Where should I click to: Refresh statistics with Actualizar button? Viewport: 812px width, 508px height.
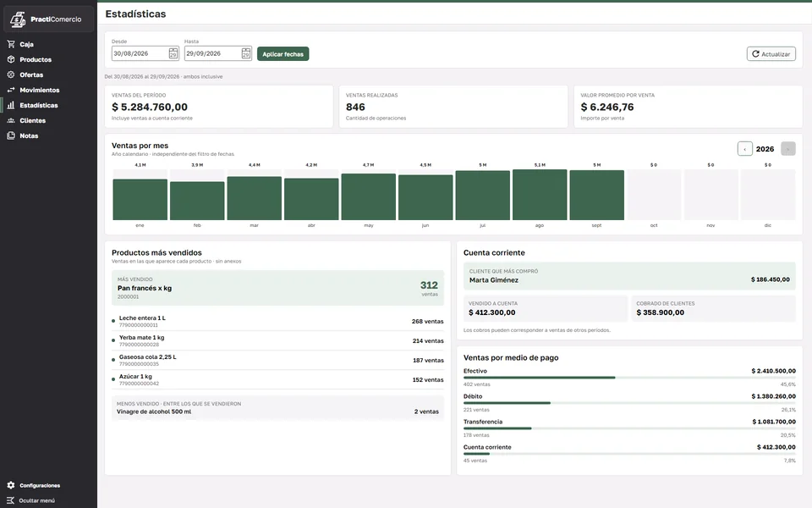coord(771,54)
